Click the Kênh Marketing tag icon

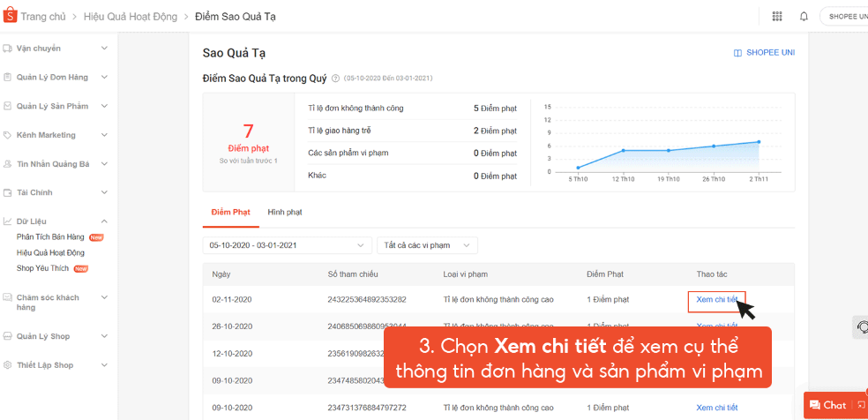pos(8,135)
